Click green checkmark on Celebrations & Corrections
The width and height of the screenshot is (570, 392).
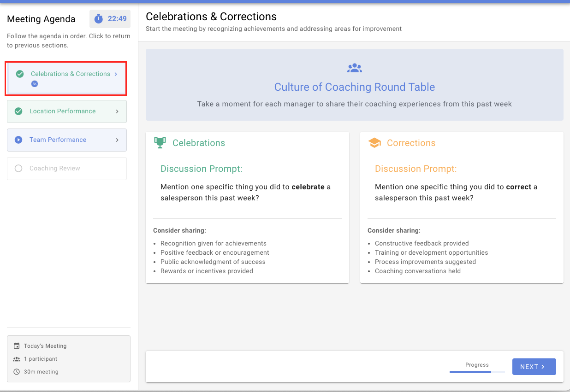coord(20,74)
